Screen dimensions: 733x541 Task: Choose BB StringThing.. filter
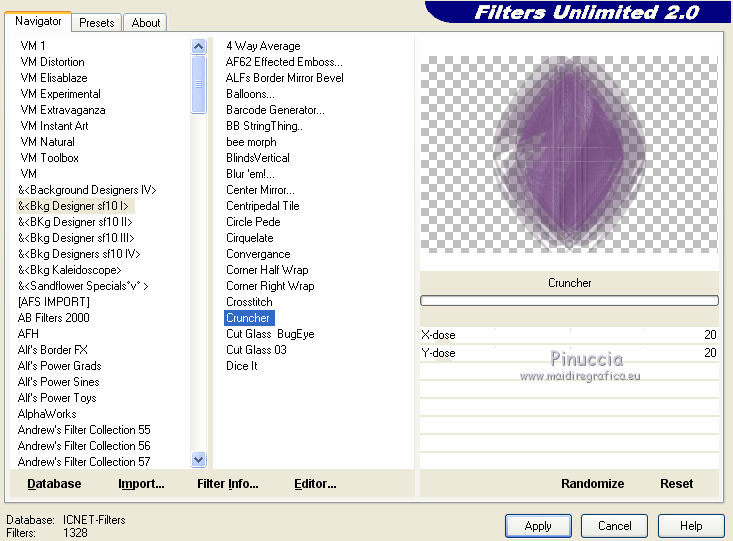[x=265, y=126]
